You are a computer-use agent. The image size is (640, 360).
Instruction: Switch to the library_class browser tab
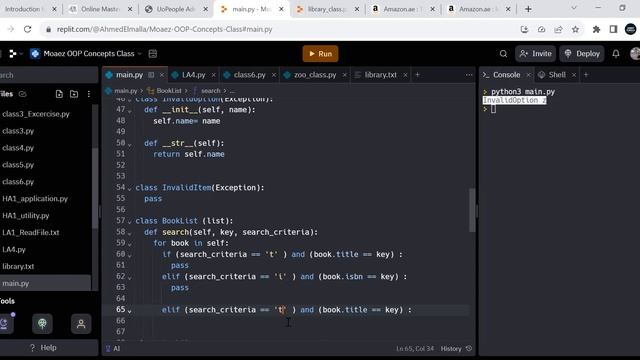click(x=328, y=9)
